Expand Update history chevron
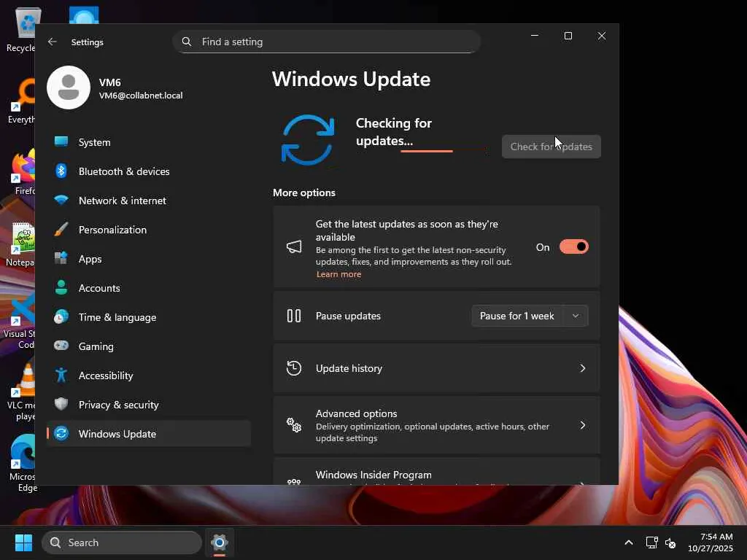Image resolution: width=747 pixels, height=560 pixels. click(x=583, y=368)
